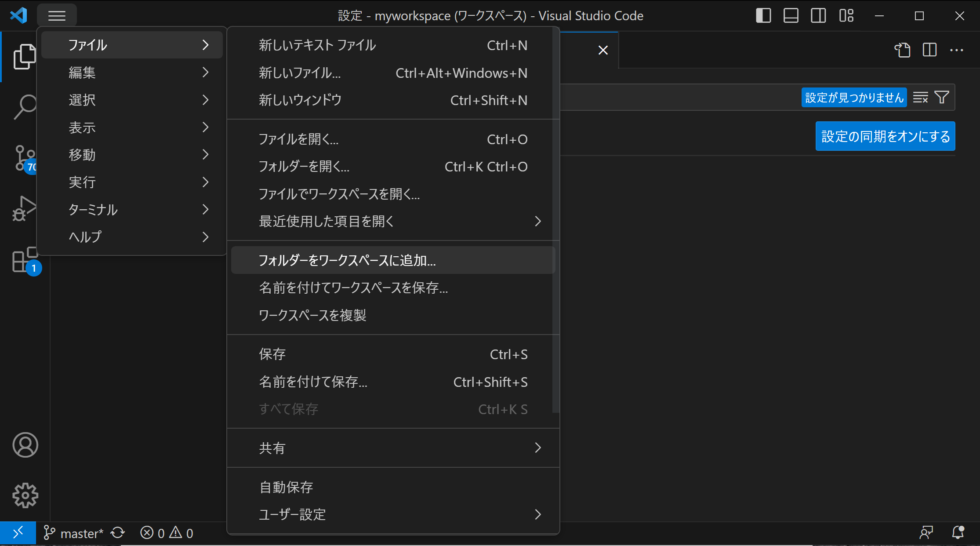Click the feedback/accounts icon in status bar
This screenshot has width=980, height=546.
926,533
